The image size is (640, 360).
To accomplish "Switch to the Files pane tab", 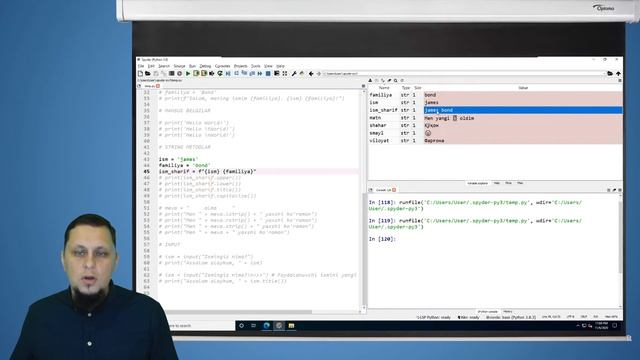I will pos(520,183).
